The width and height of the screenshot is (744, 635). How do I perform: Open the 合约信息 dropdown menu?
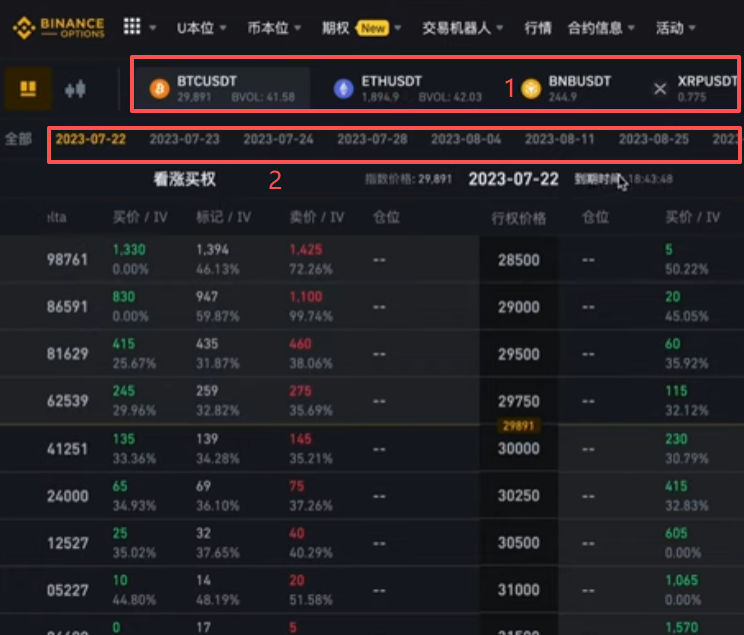click(x=601, y=28)
